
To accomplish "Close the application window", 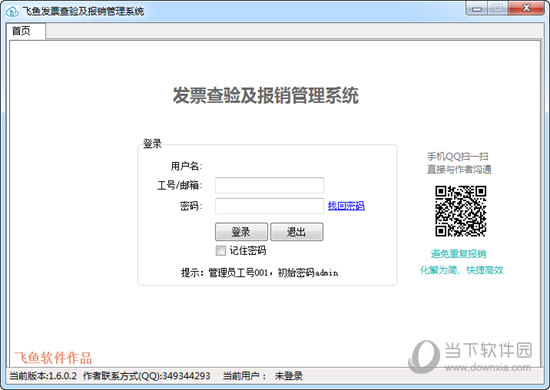I will (x=526, y=8).
